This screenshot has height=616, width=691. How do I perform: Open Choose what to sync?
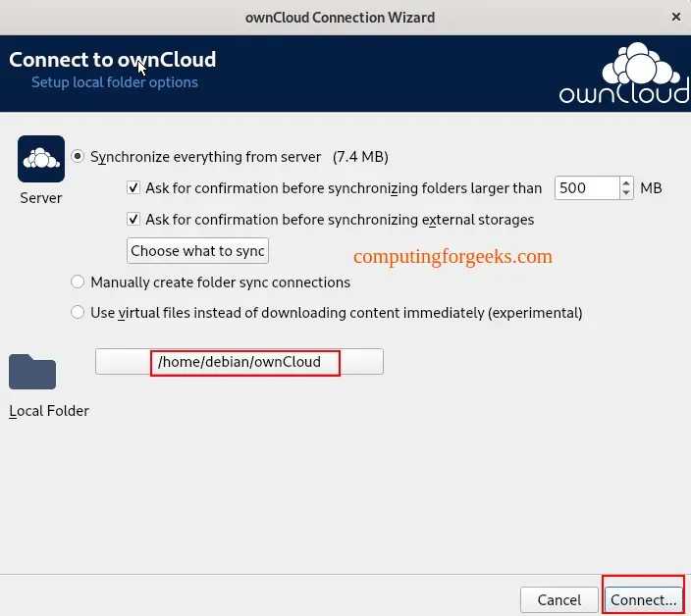(197, 251)
